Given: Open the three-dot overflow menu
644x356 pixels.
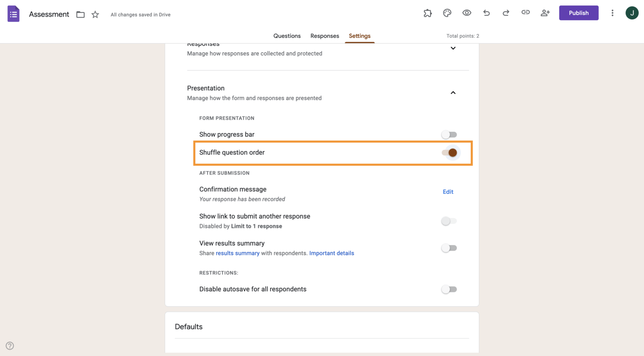Looking at the screenshot, I should click(x=612, y=13).
